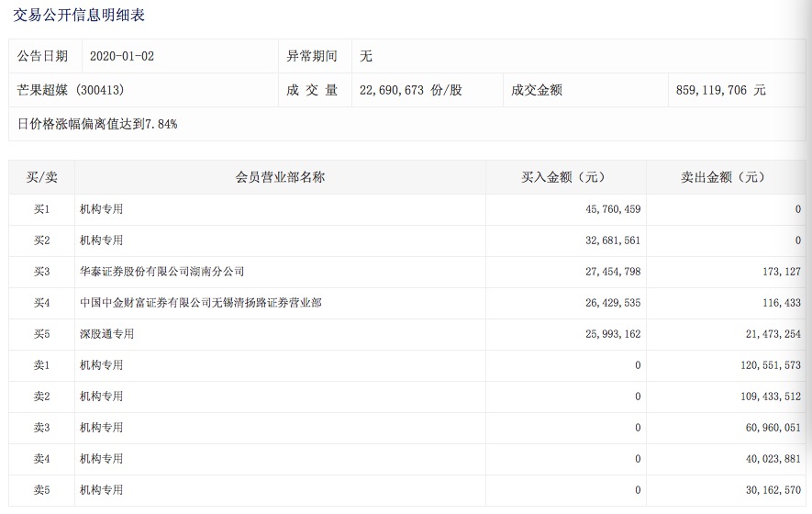Click the 会员营业部名称 column header

280,177
